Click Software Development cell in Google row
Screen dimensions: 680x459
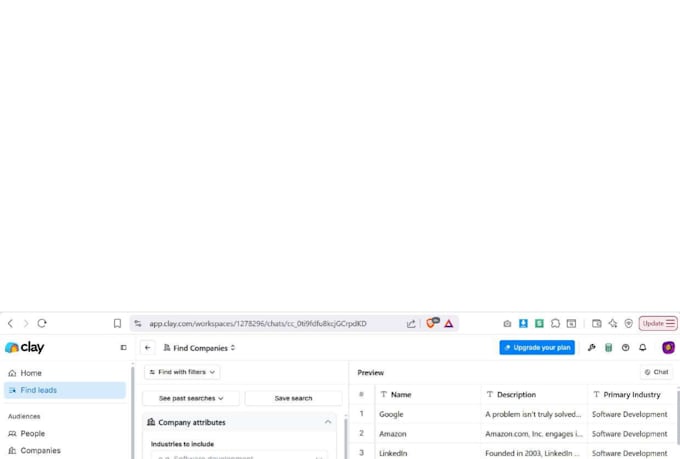pyautogui.click(x=632, y=414)
